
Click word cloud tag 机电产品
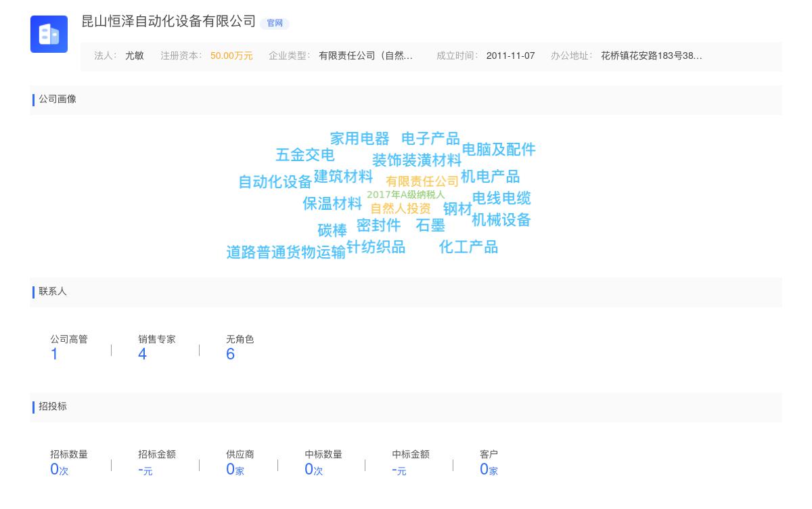pos(491,177)
